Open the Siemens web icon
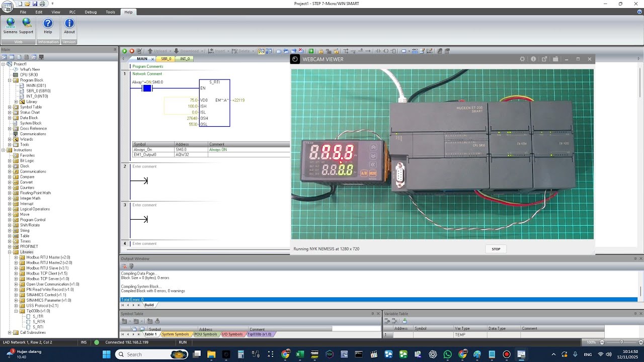The height and width of the screenshot is (362, 644). tap(10, 26)
